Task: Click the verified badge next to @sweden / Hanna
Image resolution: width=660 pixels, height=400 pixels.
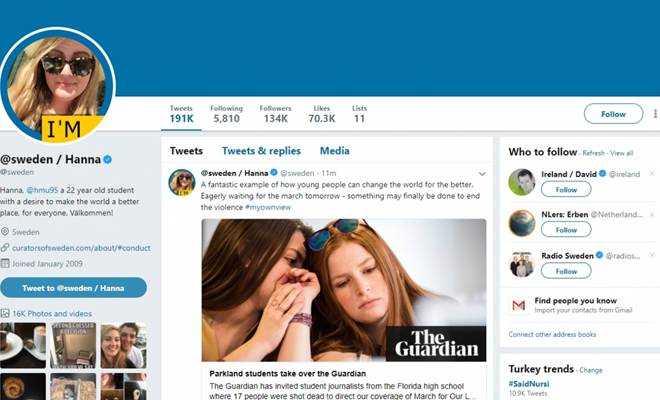Action: pos(108,160)
